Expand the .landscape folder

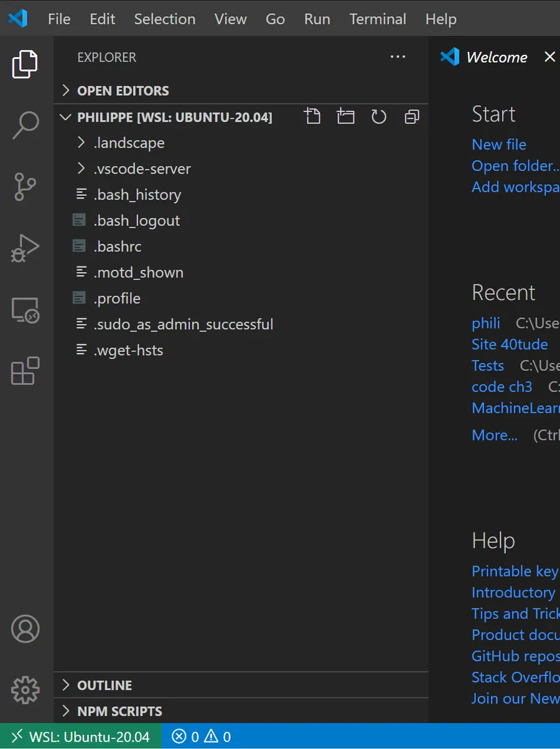click(x=241, y=143)
